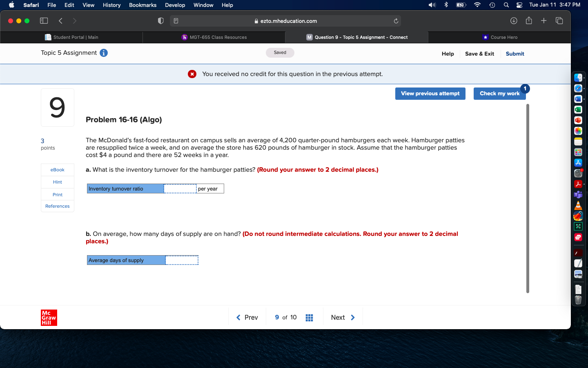The image size is (588, 368).
Task: Open Adobe Acrobat from the Dock
Action: click(x=578, y=184)
